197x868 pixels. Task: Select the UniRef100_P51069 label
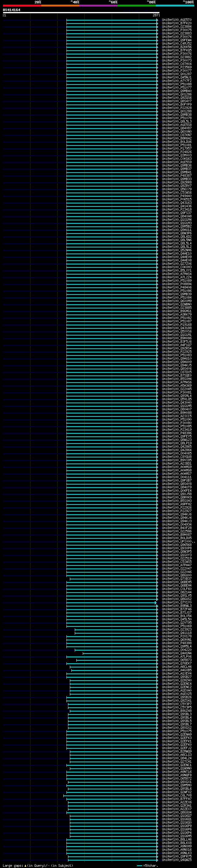point(176,626)
